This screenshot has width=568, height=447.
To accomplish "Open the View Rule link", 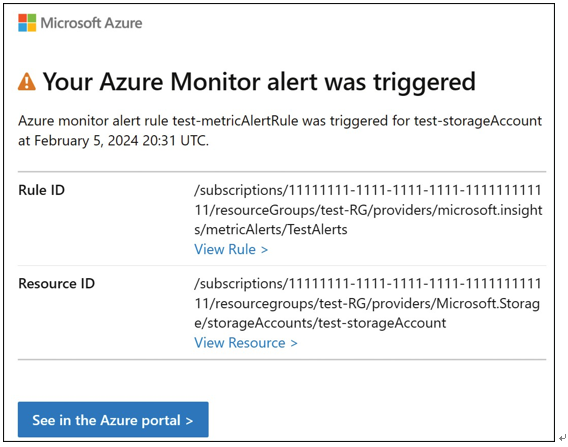I will pos(231,249).
